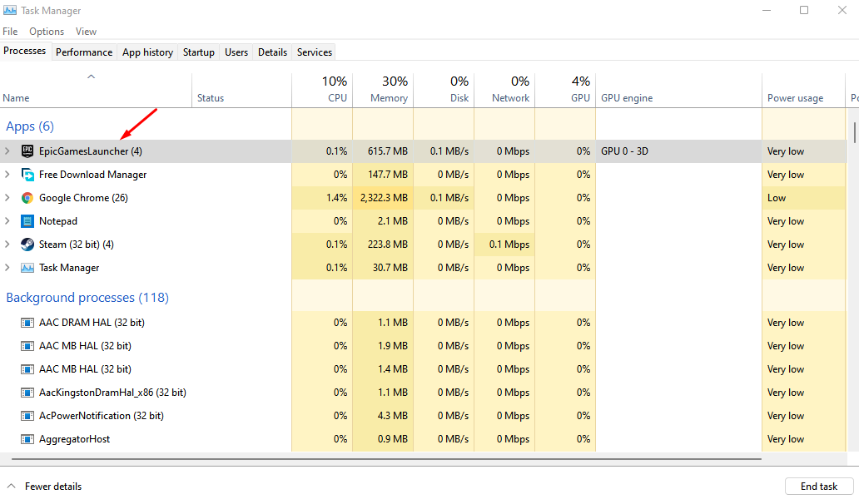Switch to the App history tab
Viewport: 859px width, 504px height.
pyautogui.click(x=147, y=52)
